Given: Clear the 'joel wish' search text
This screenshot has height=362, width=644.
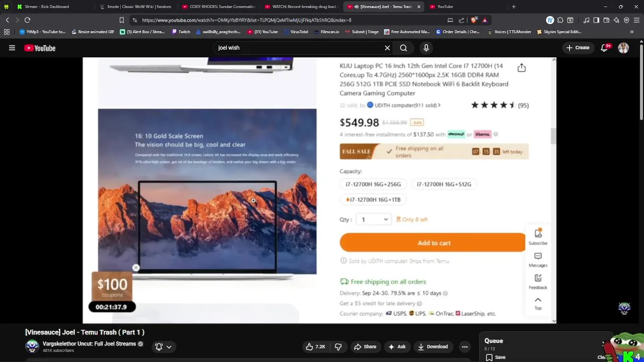Looking at the screenshot, I should click(387, 48).
